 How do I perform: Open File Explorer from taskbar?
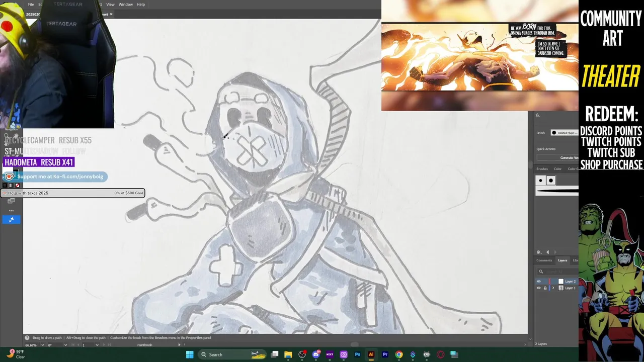point(288,354)
